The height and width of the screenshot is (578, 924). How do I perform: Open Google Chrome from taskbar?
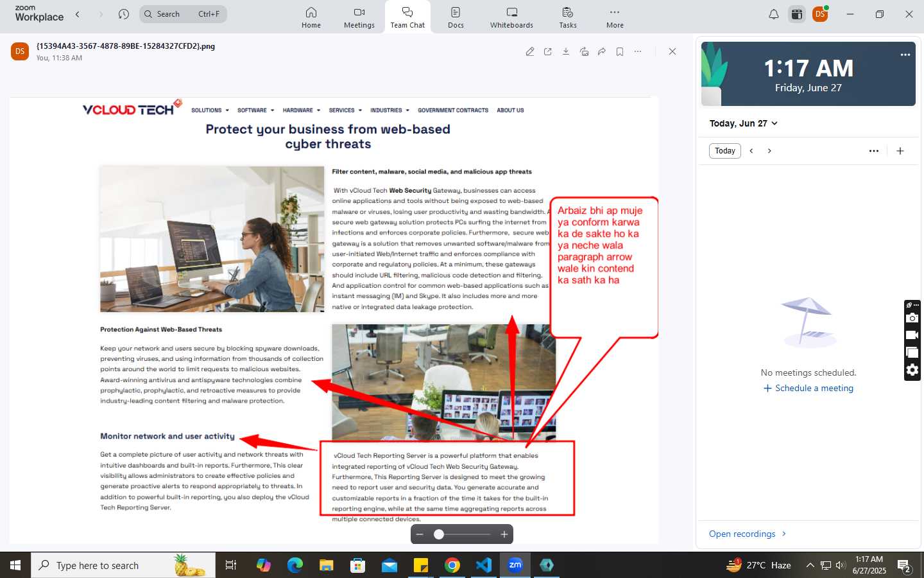(452, 565)
